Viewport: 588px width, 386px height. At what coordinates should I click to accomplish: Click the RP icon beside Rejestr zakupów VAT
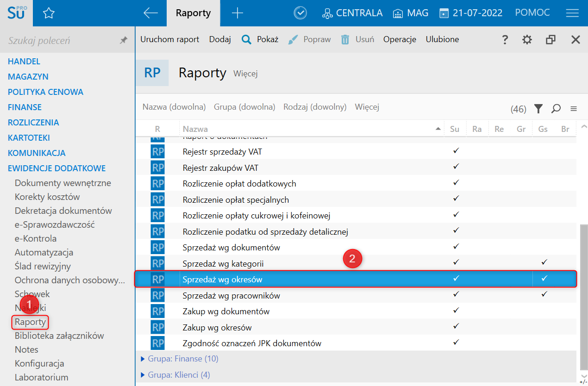pos(158,168)
